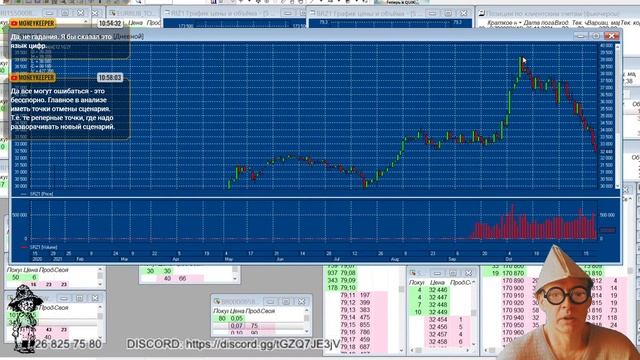Click the Aug label on chart date axis
The width and height of the screenshot is (640, 360).
click(x=395, y=259)
